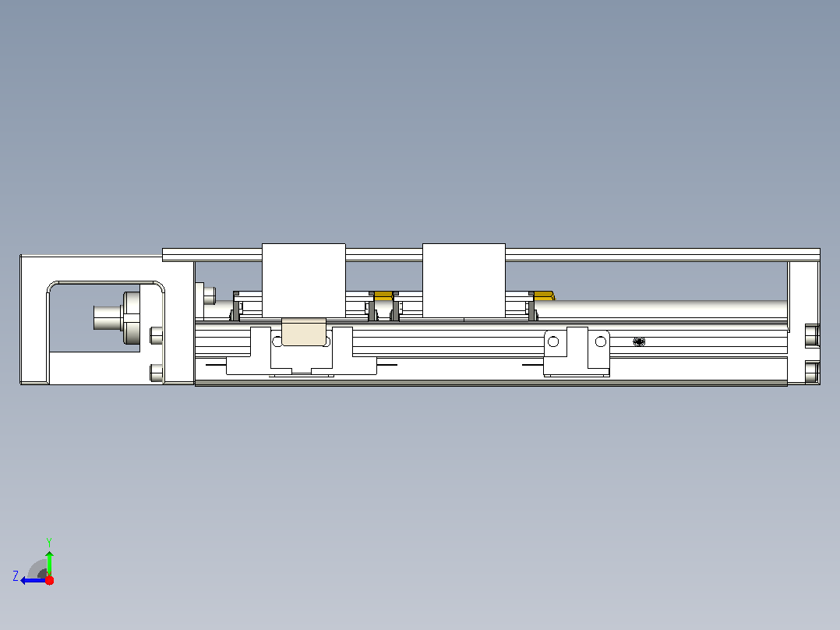Click the "Z" axis label
This screenshot has width=840, height=630.
(x=16, y=576)
